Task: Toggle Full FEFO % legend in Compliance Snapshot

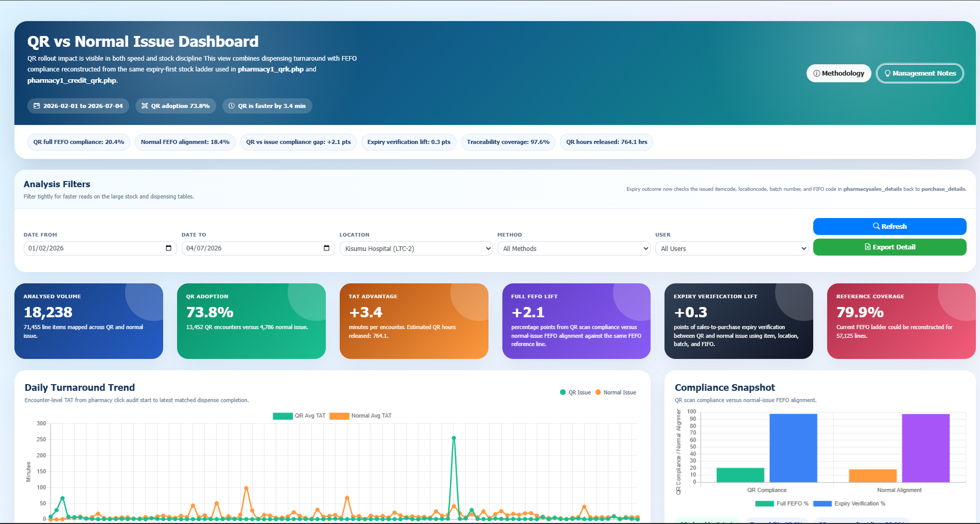Action: coord(782,503)
